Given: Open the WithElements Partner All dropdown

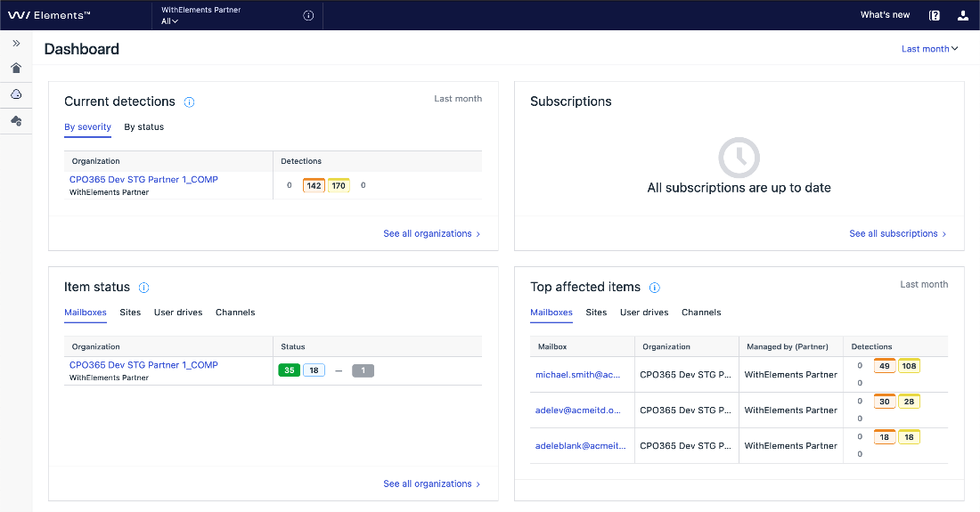Looking at the screenshot, I should 200,16.
